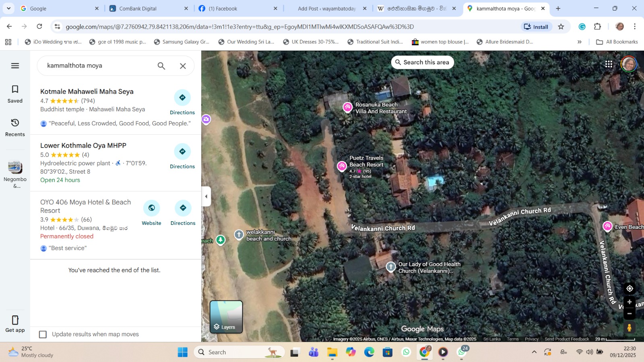The width and height of the screenshot is (644, 362).
Task: Open the Recents panel
Action: 15,127
